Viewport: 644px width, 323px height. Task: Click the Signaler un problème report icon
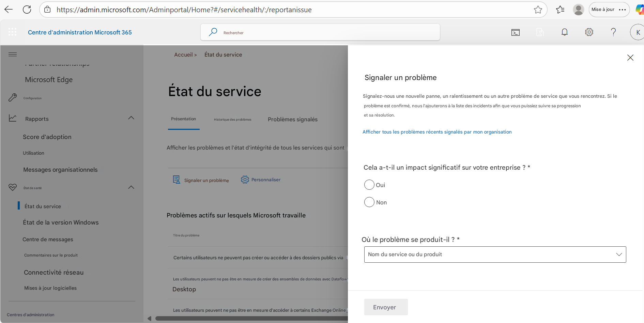tap(177, 180)
